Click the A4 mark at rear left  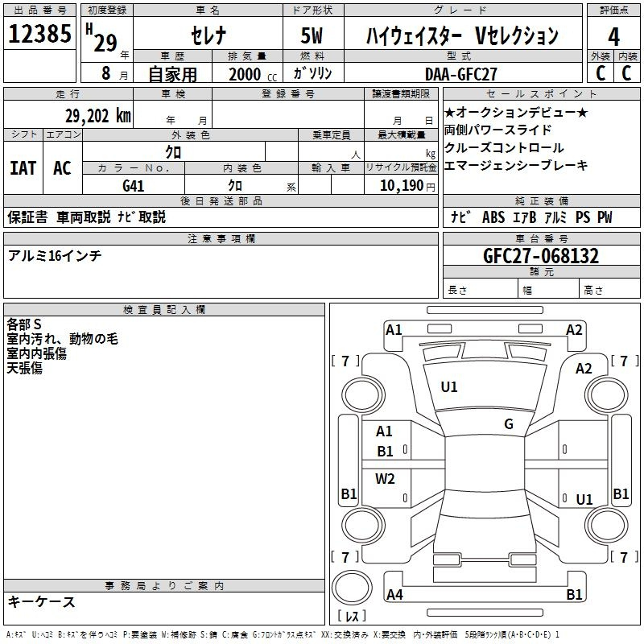pyautogui.click(x=394, y=595)
